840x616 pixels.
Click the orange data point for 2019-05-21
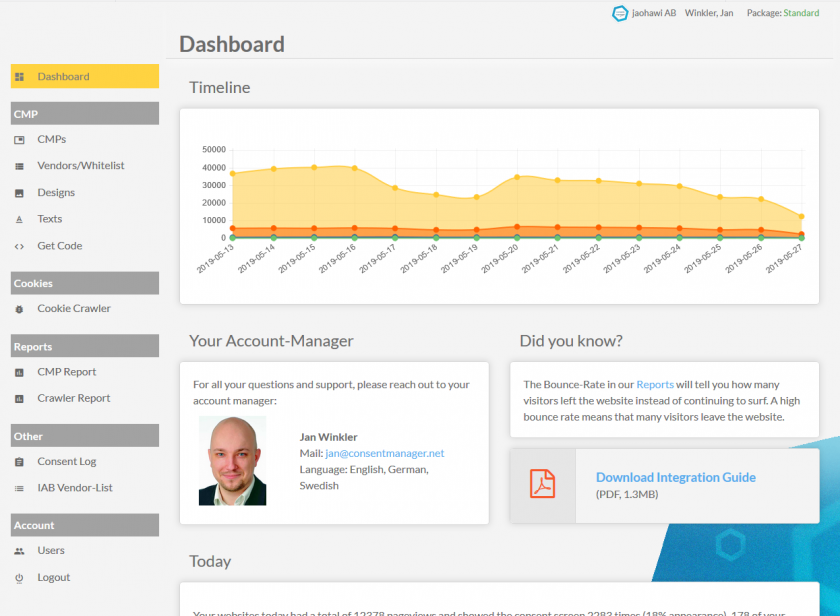point(558,227)
